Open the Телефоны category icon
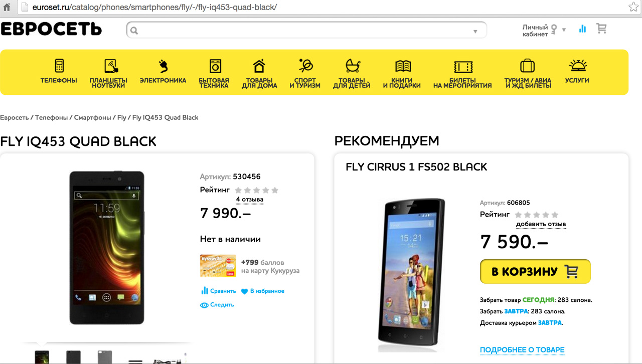 (x=59, y=66)
